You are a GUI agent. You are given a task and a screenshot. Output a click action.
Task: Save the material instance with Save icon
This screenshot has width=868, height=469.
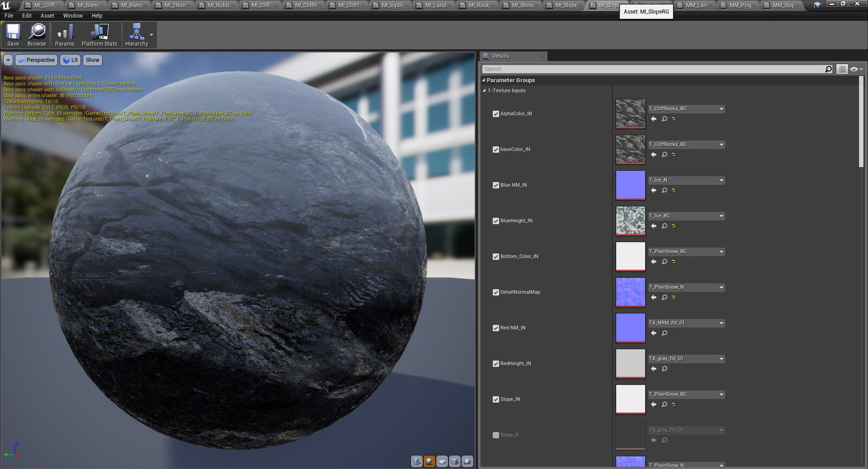pos(13,35)
